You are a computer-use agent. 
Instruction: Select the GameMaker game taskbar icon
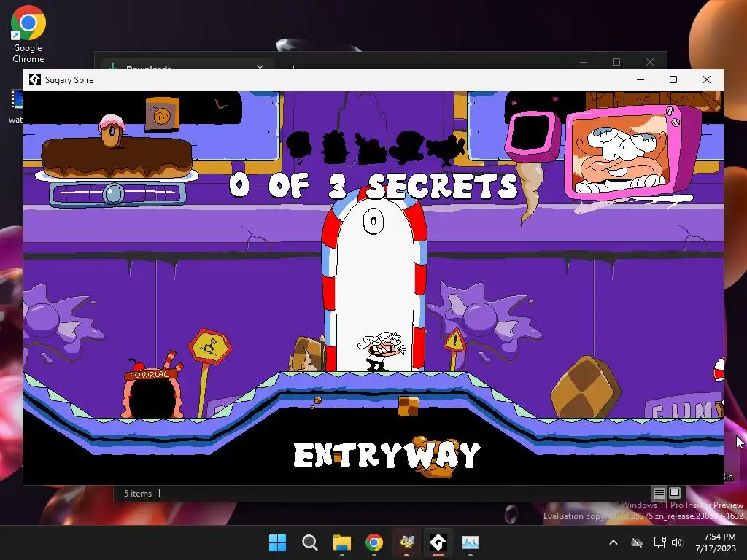(x=438, y=542)
